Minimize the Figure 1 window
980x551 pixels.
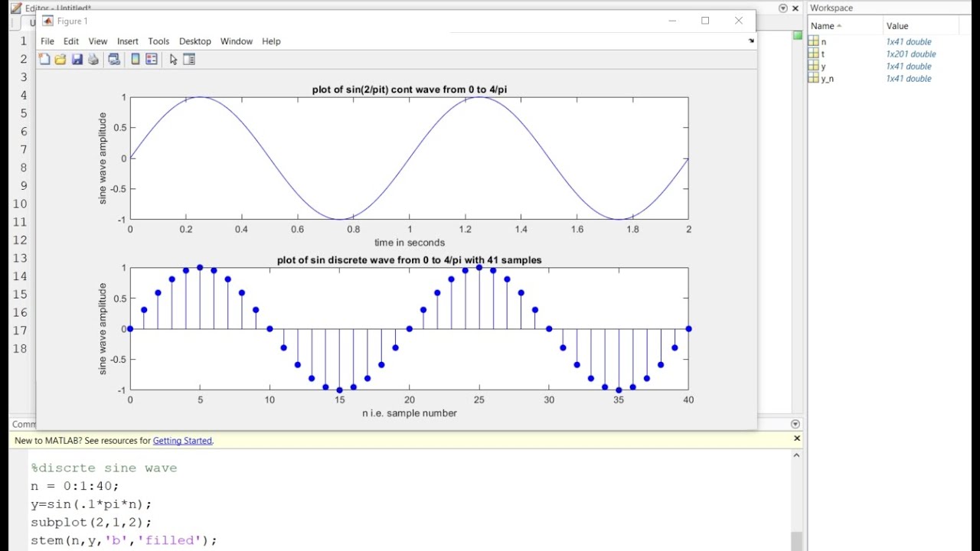pos(672,21)
